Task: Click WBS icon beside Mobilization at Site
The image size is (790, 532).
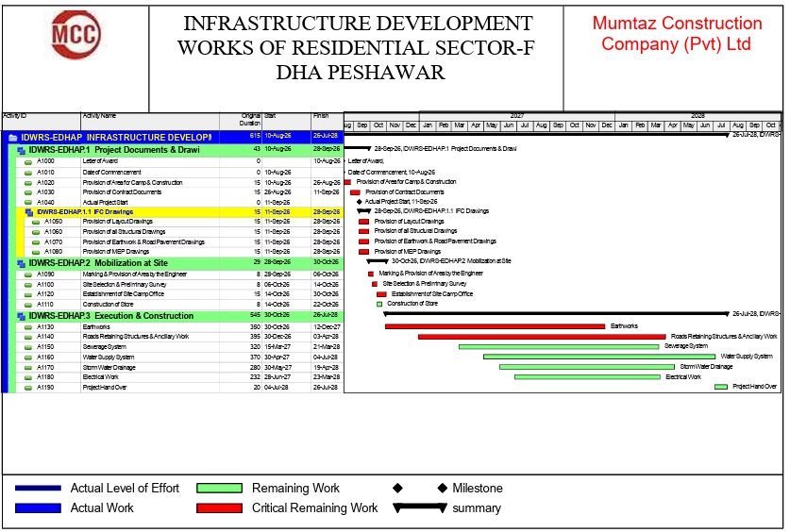Action: click(21, 263)
